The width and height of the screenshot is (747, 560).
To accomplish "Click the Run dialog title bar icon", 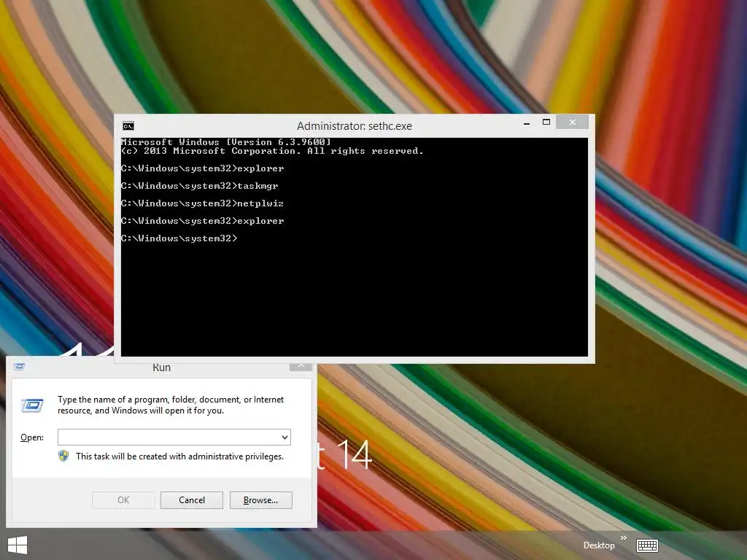I will [20, 367].
